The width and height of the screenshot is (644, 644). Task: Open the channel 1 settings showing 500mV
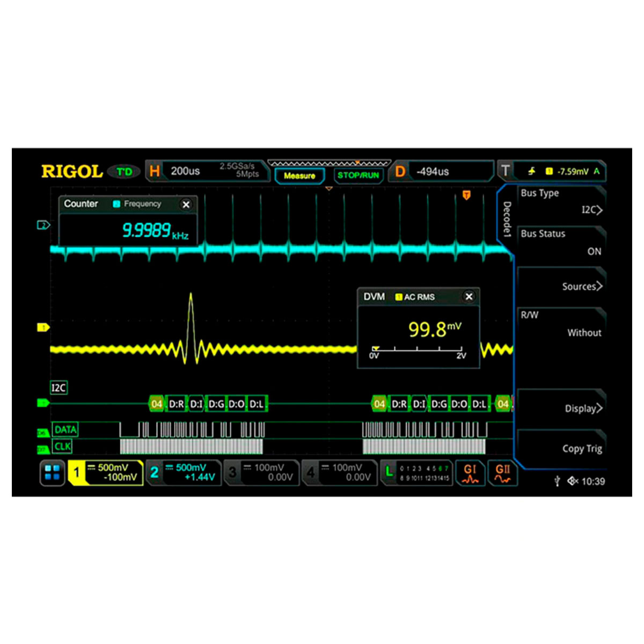click(x=106, y=473)
